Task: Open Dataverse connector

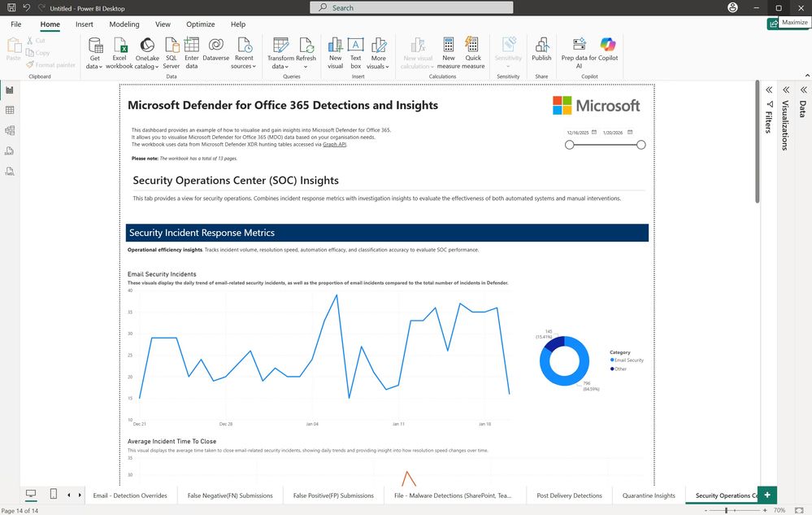Action: click(216, 49)
